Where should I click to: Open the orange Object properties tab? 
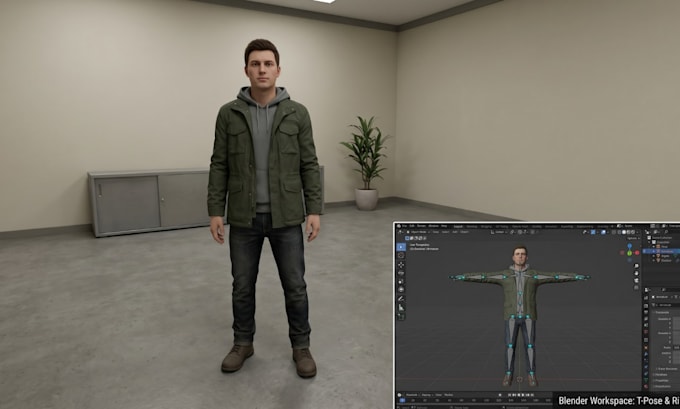646,347
